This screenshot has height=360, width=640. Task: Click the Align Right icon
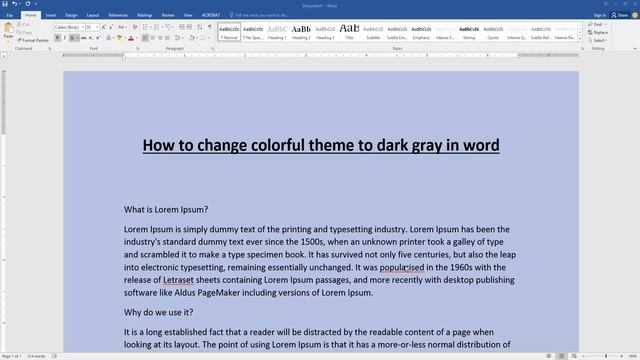coord(160,38)
